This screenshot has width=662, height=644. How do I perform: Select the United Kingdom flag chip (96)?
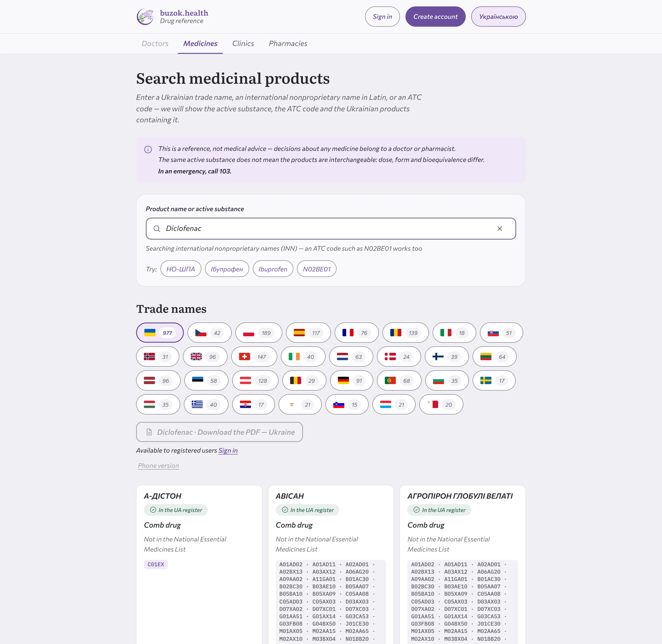coord(205,356)
